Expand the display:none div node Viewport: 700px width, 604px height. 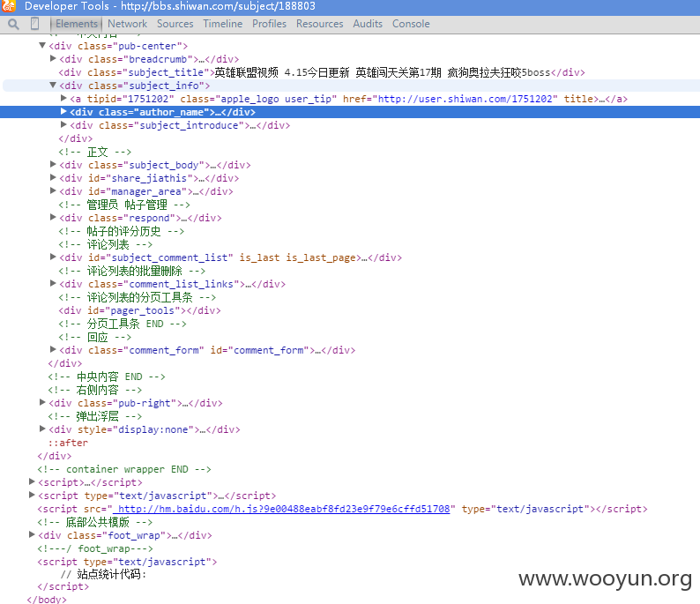click(42, 429)
